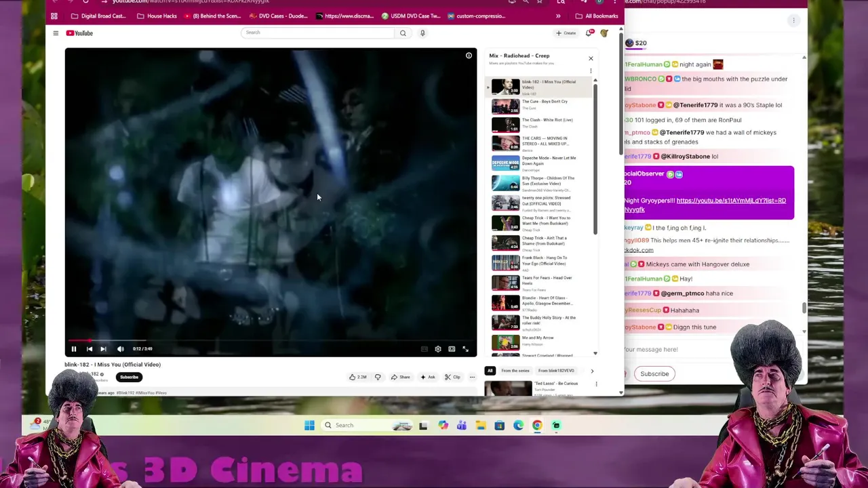Open the (8) Behind the Scenes bookmark

[x=213, y=16]
